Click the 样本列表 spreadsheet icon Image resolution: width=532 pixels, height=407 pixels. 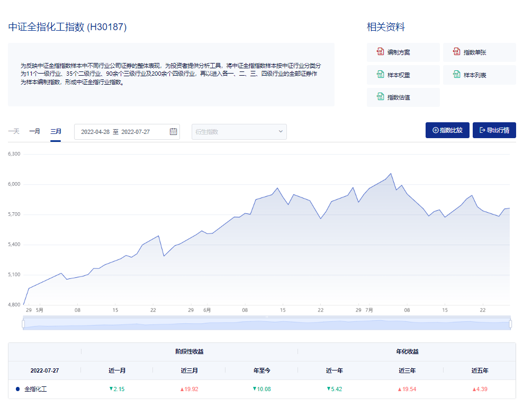456,75
